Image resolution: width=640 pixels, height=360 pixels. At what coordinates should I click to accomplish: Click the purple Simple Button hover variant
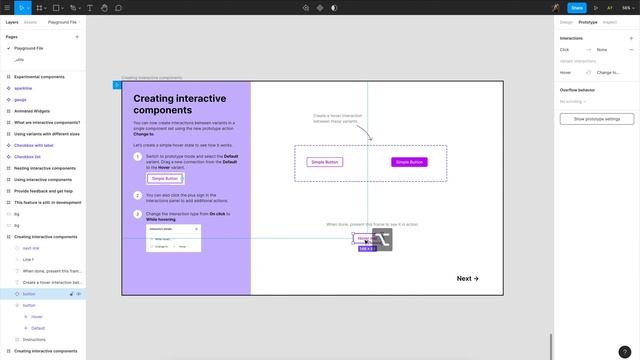click(409, 162)
